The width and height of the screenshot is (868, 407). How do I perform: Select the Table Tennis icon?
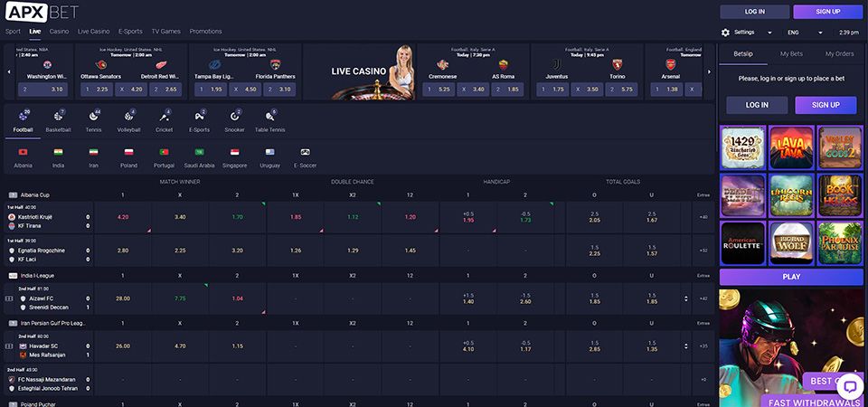(270, 117)
